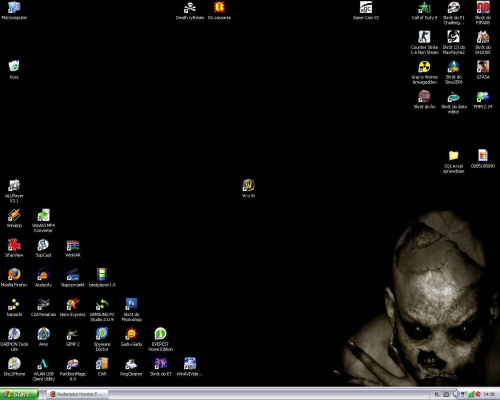
Task: Click the taskbar clock showing 14:36
Action: tap(489, 394)
